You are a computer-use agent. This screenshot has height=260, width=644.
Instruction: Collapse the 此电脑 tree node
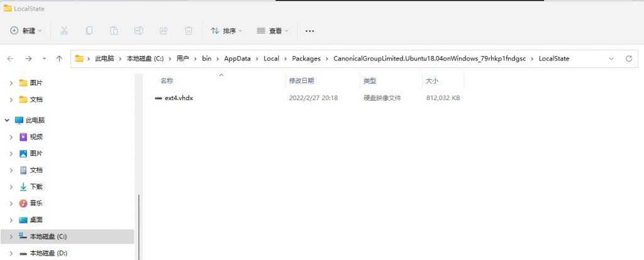point(7,120)
